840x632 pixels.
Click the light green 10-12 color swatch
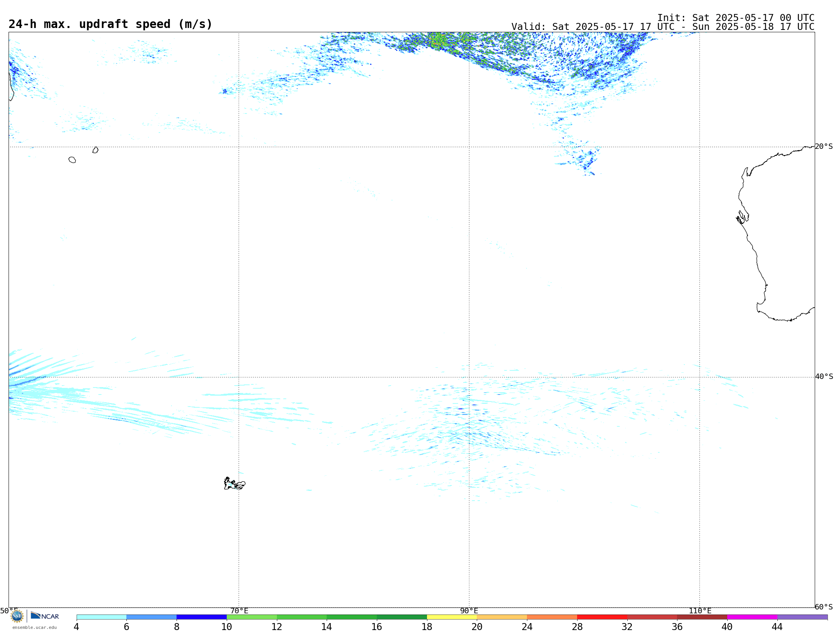(252, 617)
